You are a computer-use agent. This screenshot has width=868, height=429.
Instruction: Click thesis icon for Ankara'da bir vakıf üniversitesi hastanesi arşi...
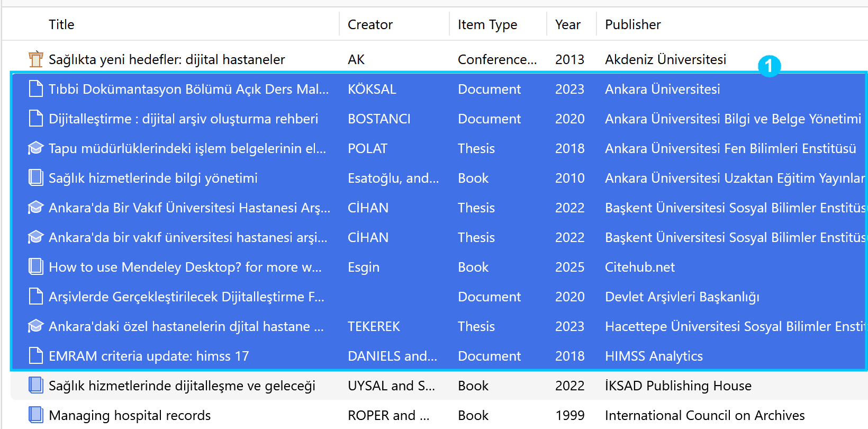tap(35, 237)
